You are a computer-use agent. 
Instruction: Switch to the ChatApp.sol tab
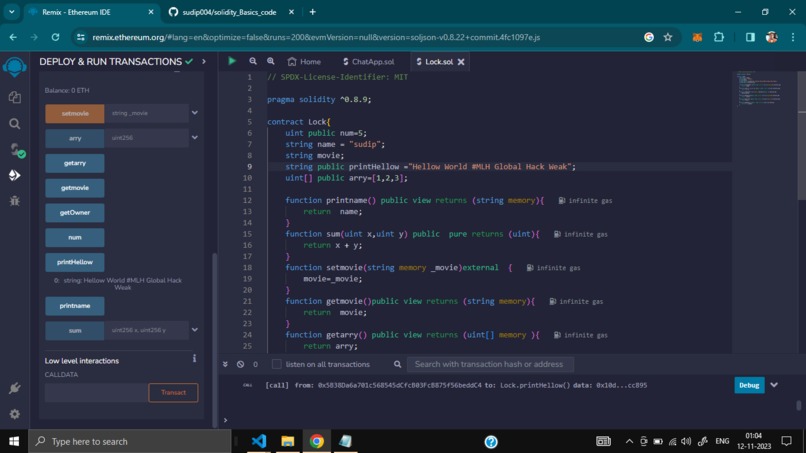(369, 62)
